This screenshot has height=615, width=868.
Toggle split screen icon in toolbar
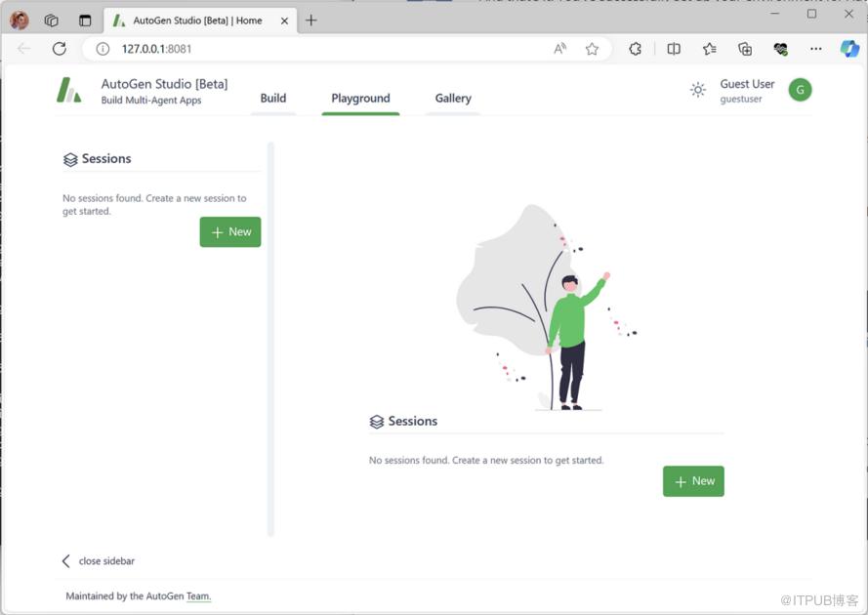point(674,49)
